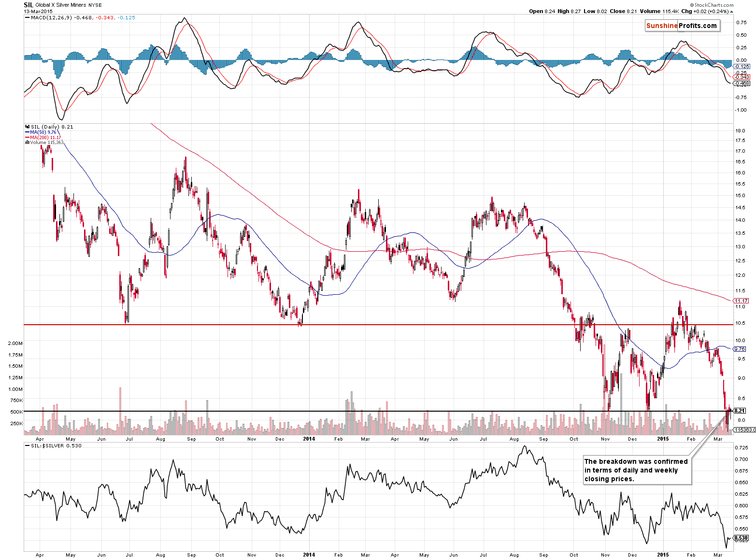Viewport: 756px width, 559px height.
Task: Open the SunshineProfits.com logo link
Action: (x=682, y=26)
